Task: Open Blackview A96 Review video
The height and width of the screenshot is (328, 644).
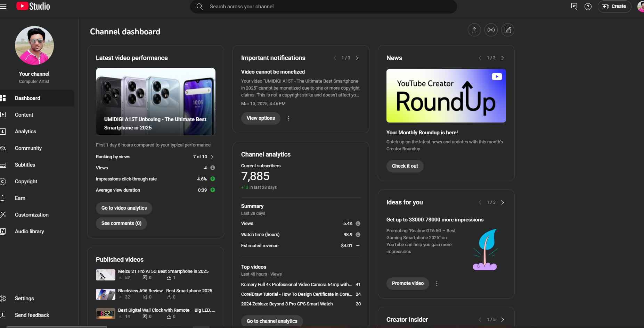Action: click(x=165, y=291)
